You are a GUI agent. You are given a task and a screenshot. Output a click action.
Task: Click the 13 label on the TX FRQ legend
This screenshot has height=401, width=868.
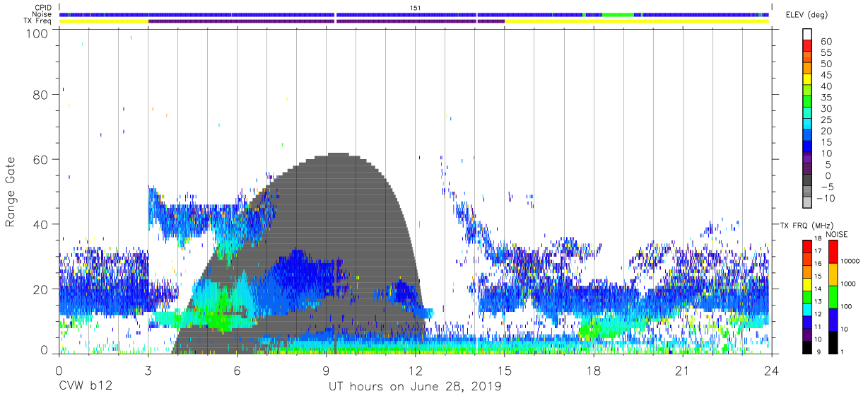tap(817, 301)
